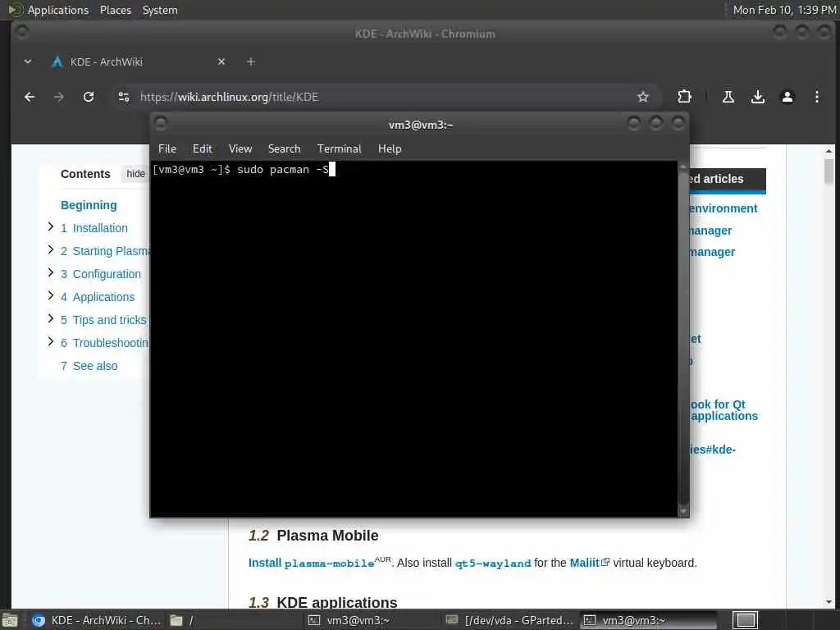
Task: Select the active vm3@vm3 terminal taskbar entry
Action: (649, 620)
